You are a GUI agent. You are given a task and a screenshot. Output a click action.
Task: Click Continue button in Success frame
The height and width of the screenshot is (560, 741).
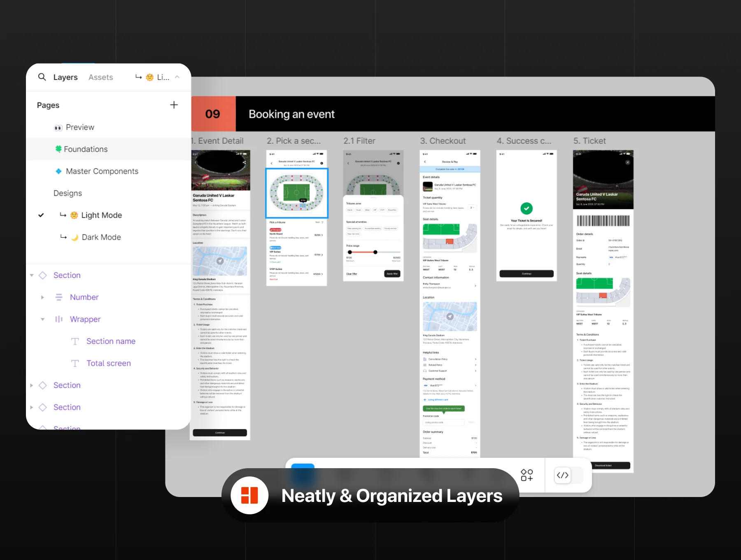526,273
